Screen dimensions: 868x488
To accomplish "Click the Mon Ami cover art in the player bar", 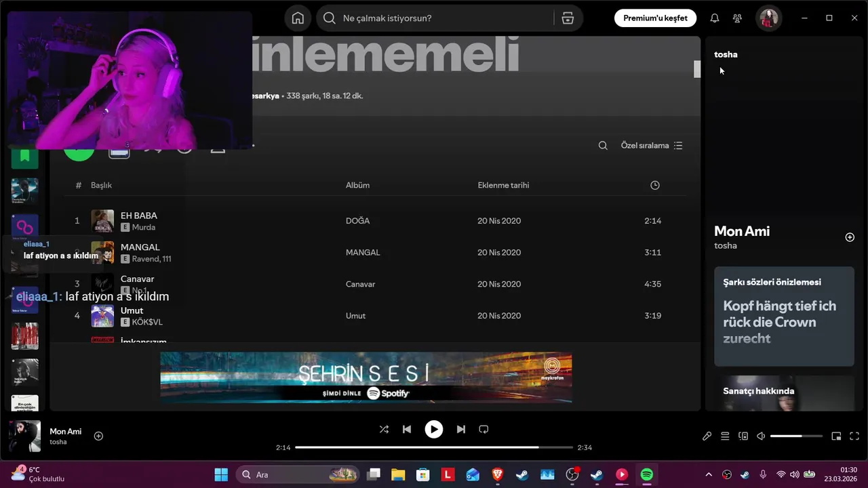I will (x=24, y=436).
